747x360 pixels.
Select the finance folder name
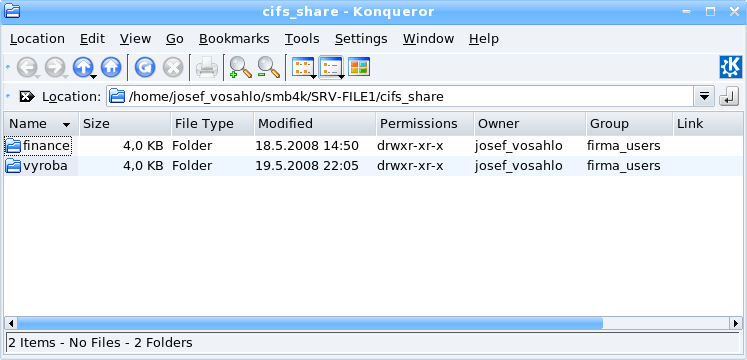point(46,146)
